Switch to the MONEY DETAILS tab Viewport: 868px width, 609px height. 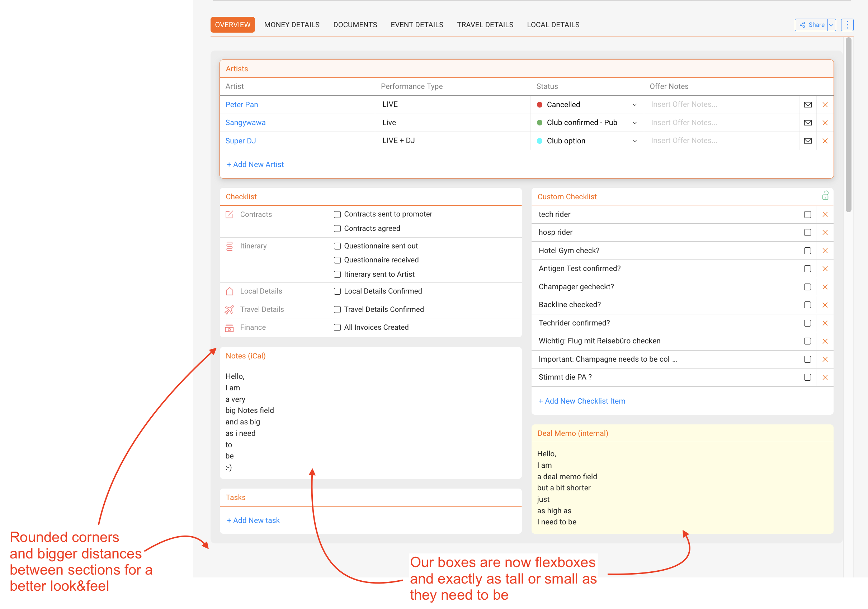tap(292, 25)
